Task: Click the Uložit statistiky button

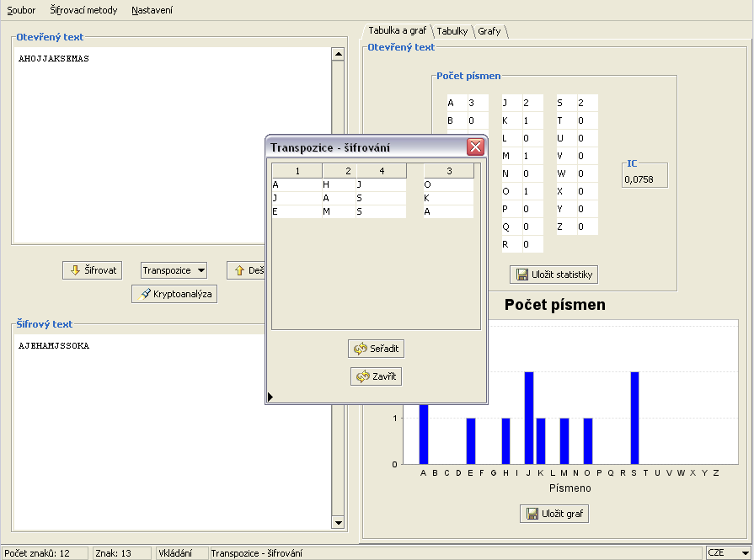Action: (x=554, y=275)
